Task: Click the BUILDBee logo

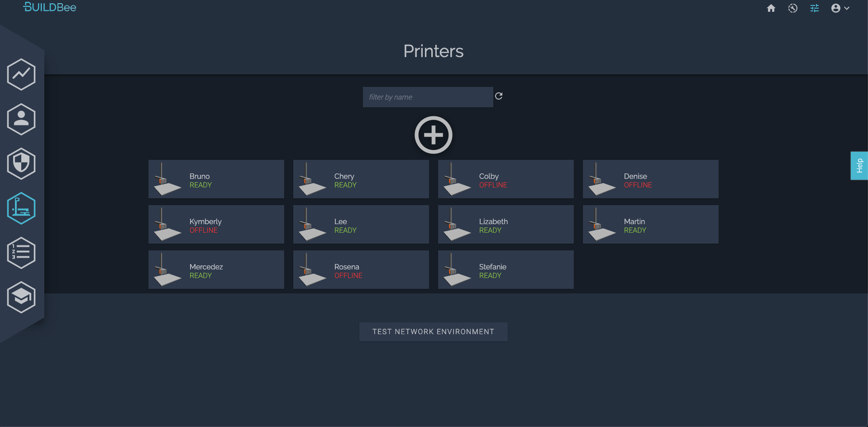Action: (x=50, y=7)
